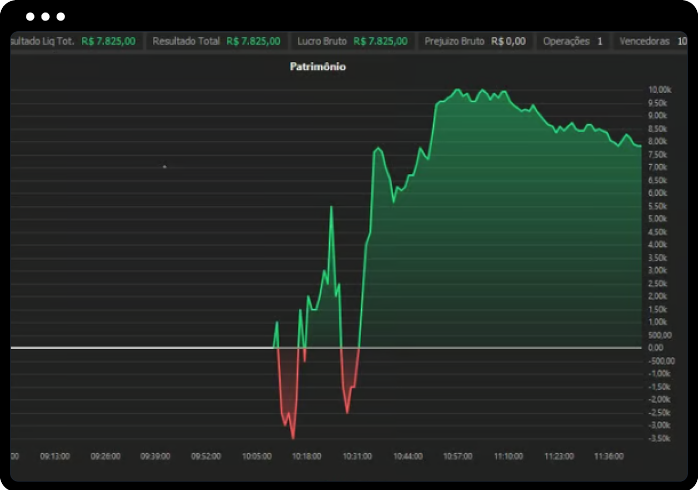
Task: Click the Vencedoras statistic
Action: point(652,41)
